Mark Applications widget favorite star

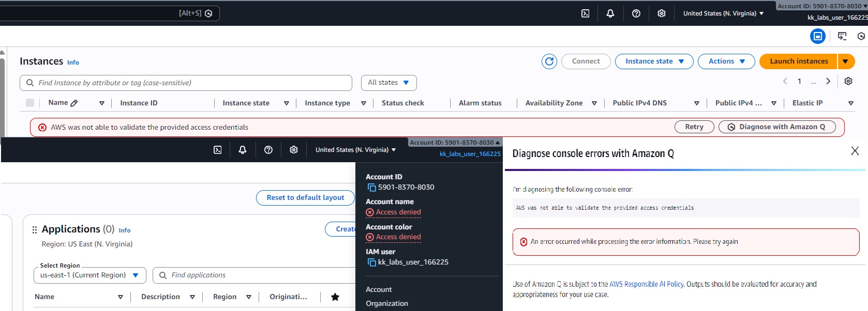[x=335, y=297]
